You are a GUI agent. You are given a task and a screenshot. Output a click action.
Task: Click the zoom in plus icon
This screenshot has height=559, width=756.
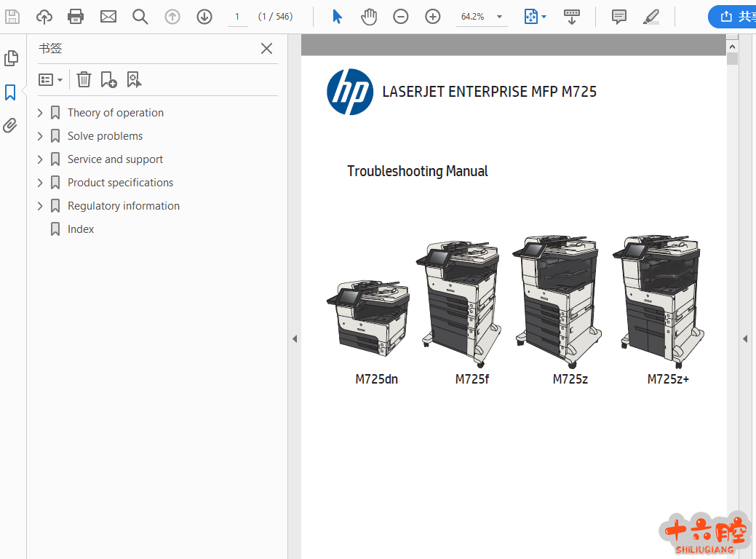pos(433,16)
